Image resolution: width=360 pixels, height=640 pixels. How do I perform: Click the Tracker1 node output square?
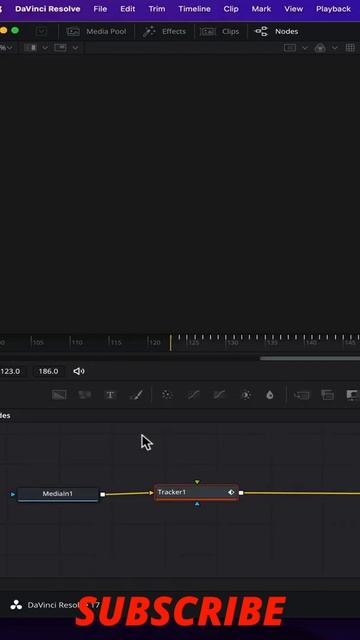click(241, 493)
